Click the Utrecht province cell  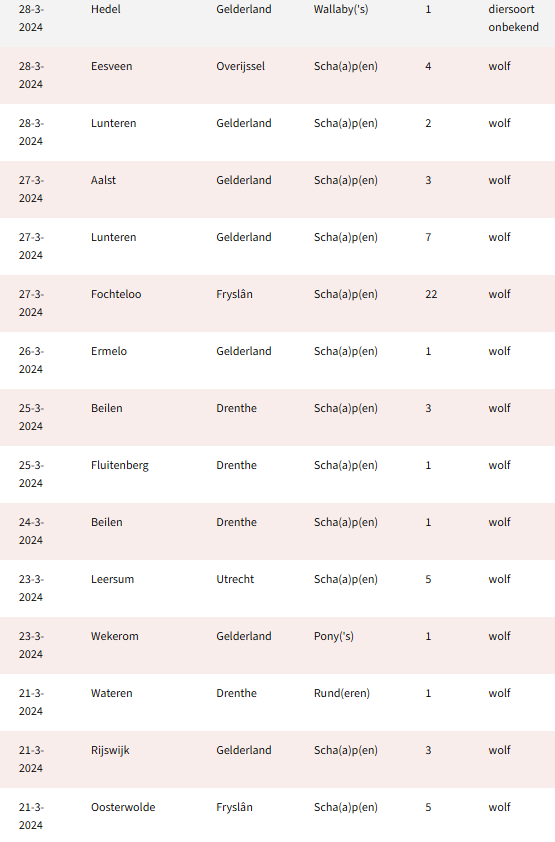(235, 579)
